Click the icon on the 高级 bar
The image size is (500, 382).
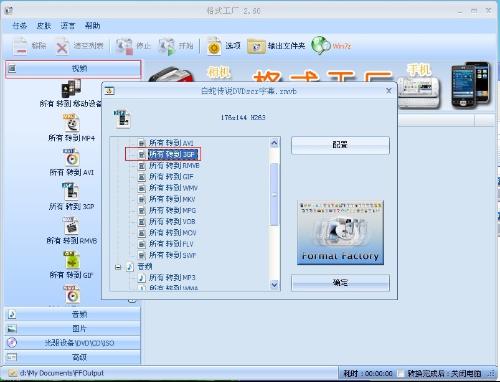pos(12,357)
